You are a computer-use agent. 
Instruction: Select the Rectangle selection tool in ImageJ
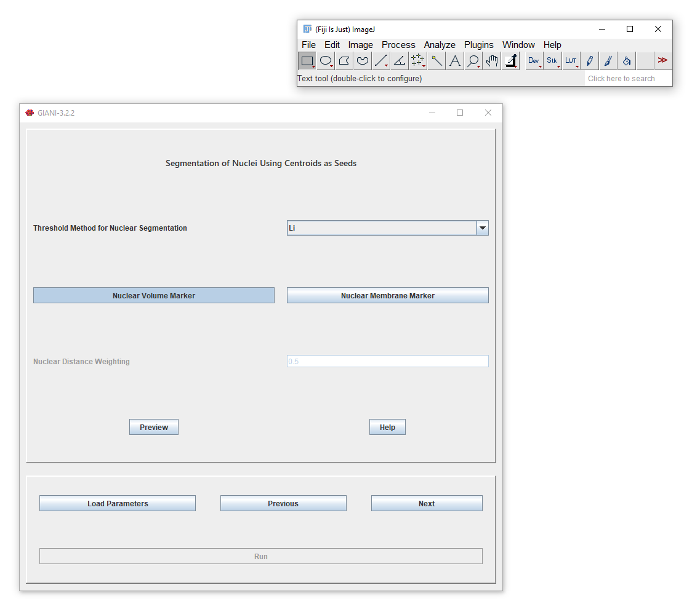point(307,61)
